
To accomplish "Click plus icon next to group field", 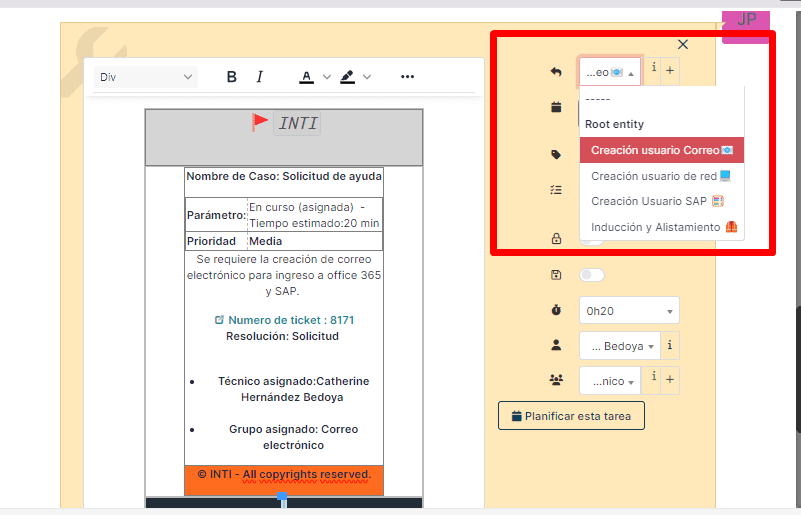I will (x=670, y=379).
